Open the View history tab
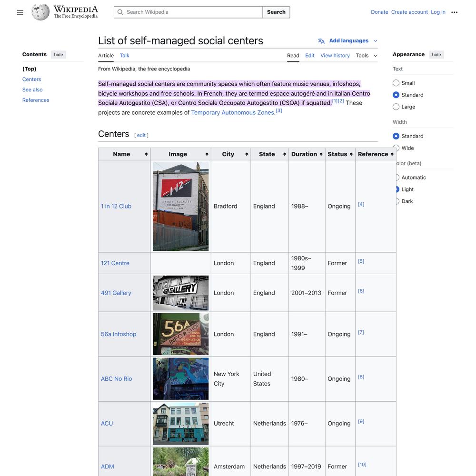Screen dimensions: 476x476 tap(335, 56)
